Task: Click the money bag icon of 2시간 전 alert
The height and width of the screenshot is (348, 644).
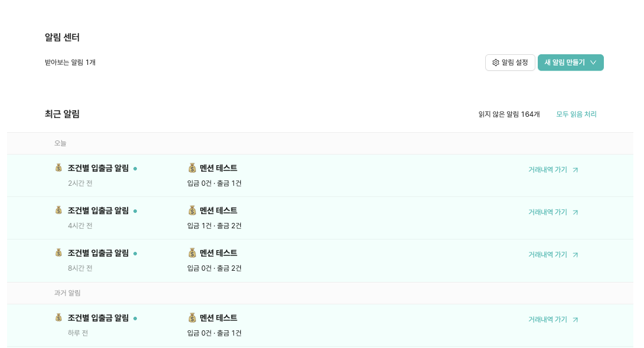Action: (x=58, y=168)
